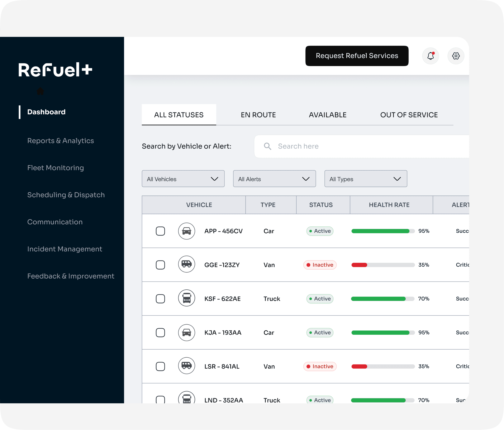Open the All Vehicles dropdown

[183, 179]
